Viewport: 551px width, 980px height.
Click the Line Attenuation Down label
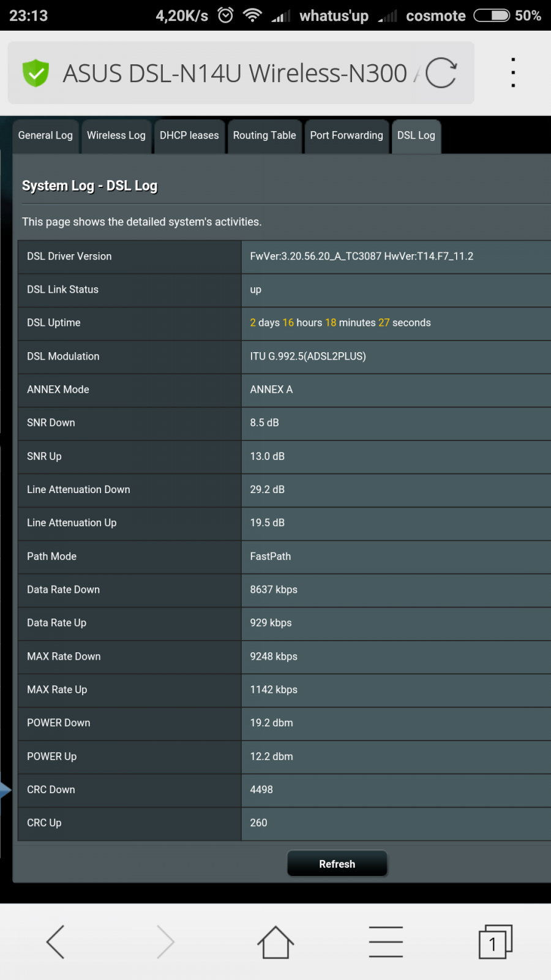click(x=78, y=489)
